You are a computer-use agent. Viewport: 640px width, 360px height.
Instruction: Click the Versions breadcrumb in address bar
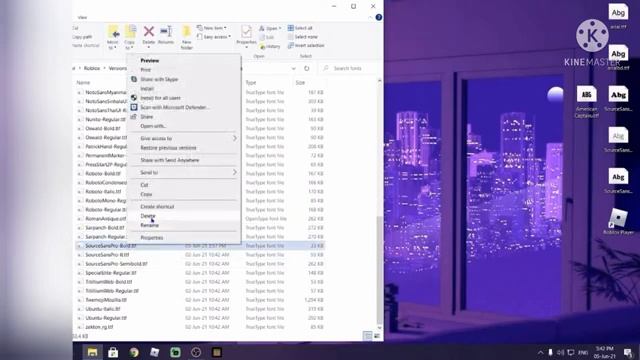pos(118,68)
